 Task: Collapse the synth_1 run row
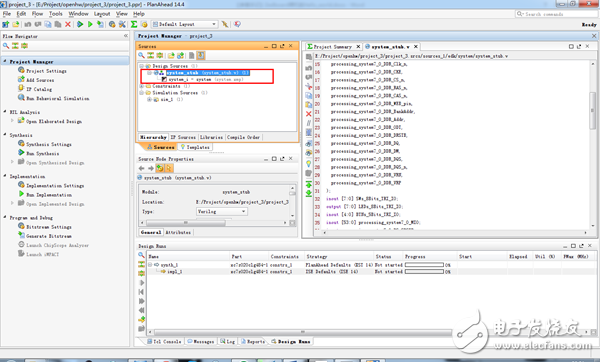pos(150,265)
